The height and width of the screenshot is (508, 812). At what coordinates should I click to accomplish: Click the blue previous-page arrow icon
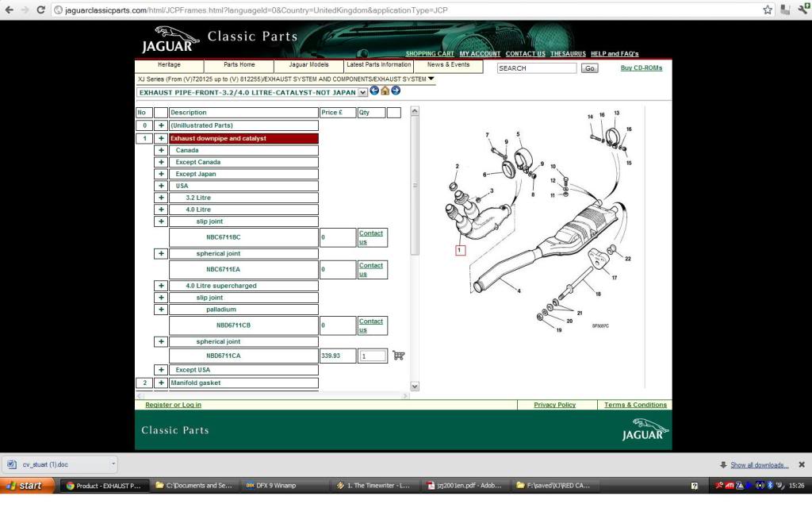tap(374, 90)
